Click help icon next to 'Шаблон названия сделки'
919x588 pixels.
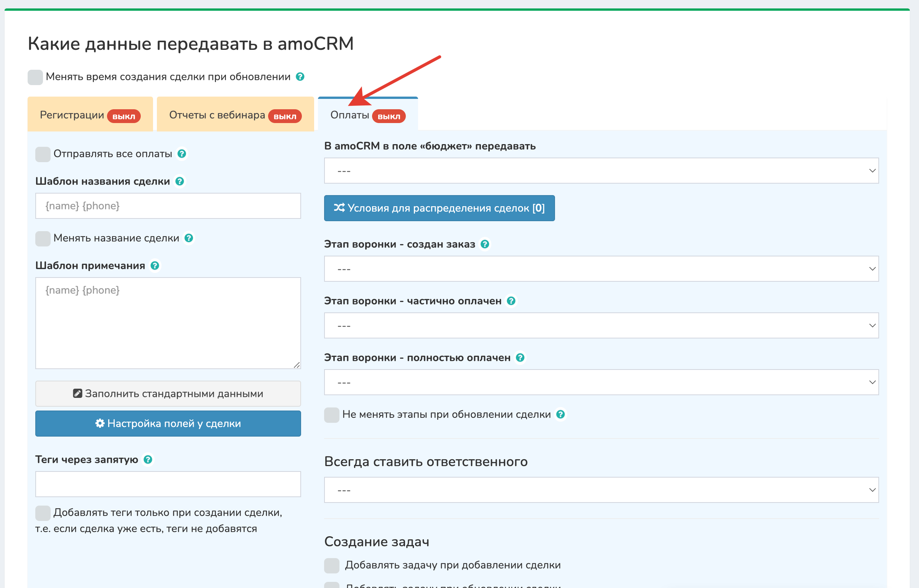(180, 181)
